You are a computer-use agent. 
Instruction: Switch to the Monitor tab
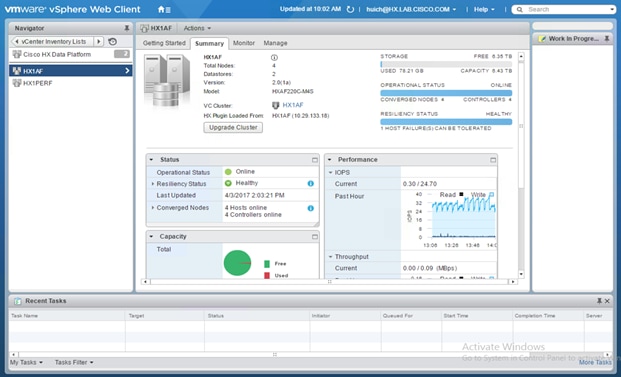pyautogui.click(x=244, y=43)
